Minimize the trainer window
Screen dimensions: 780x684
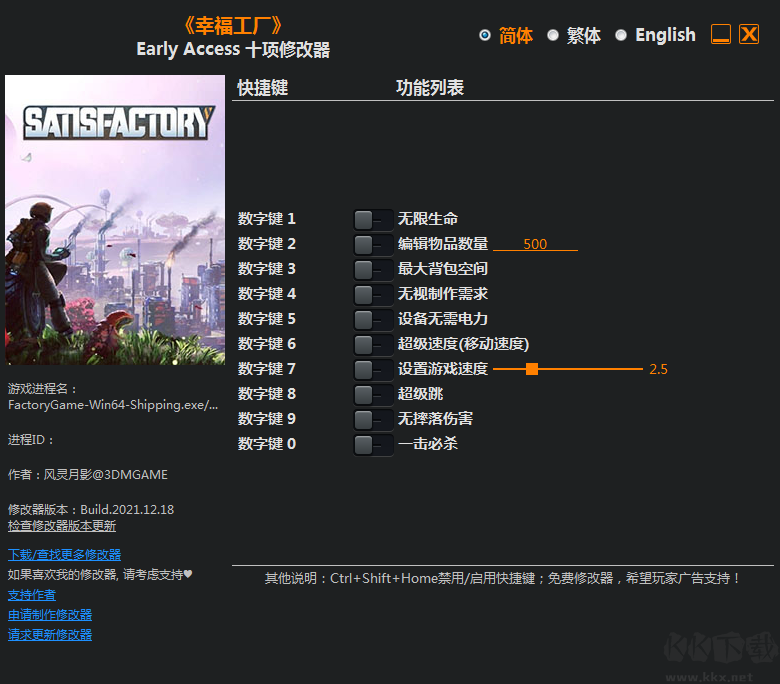coord(721,34)
